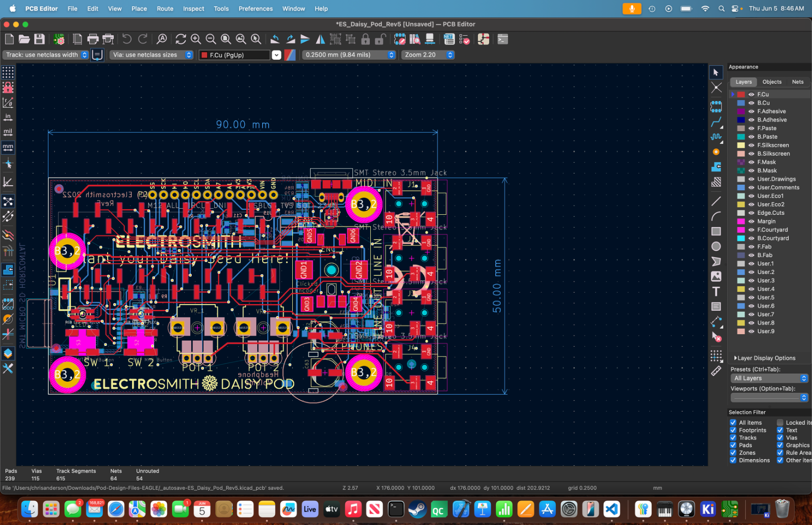Hide the F.Cu layer with its eye icon
The height and width of the screenshot is (525, 812).
(x=751, y=94)
